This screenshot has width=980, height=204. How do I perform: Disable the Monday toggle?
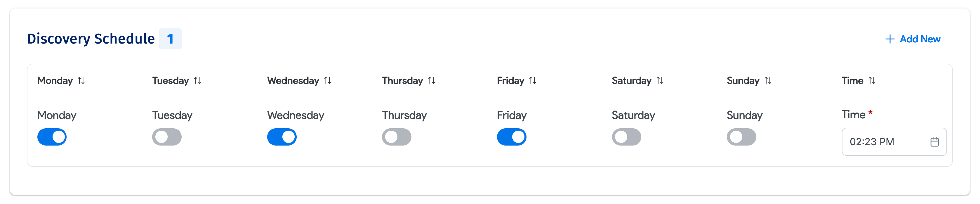(x=52, y=137)
